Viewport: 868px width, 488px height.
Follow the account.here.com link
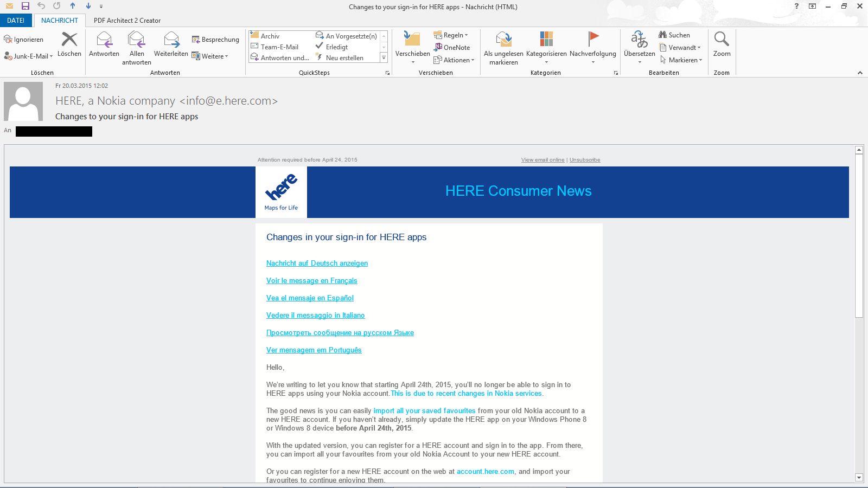point(486,471)
